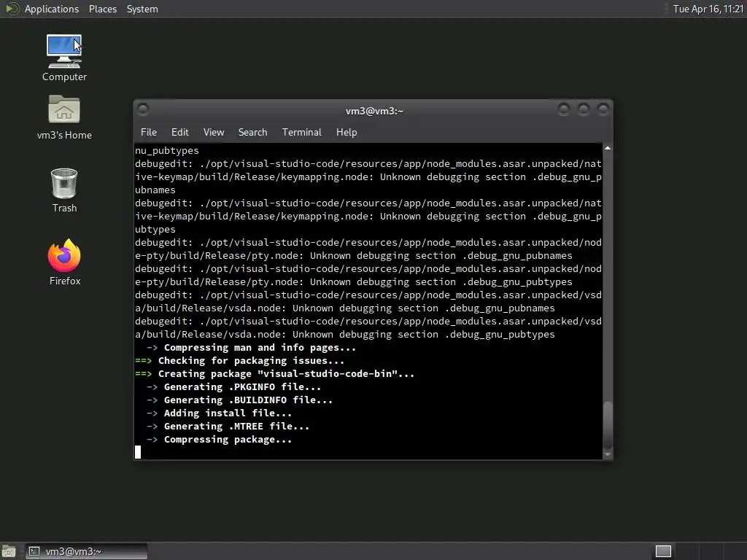This screenshot has height=560, width=747.
Task: Open the Trash desktop icon
Action: point(64,190)
